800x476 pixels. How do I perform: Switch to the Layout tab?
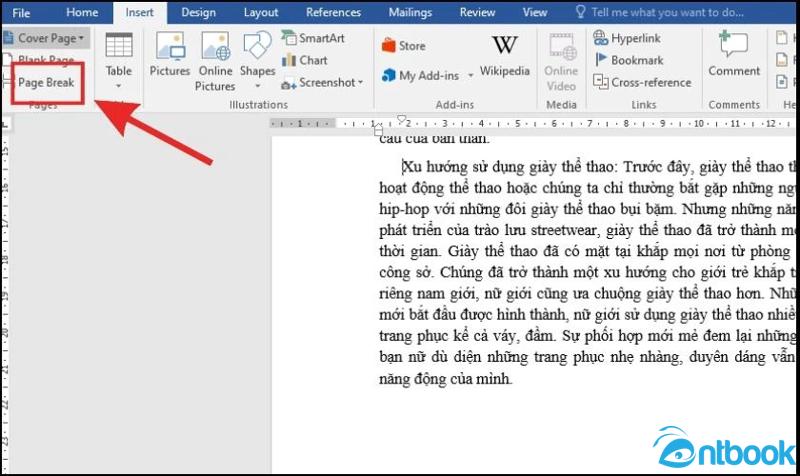[261, 12]
